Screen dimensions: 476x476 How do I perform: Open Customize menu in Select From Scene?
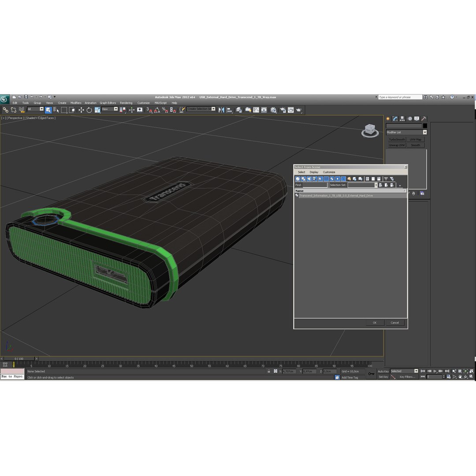[329, 172]
